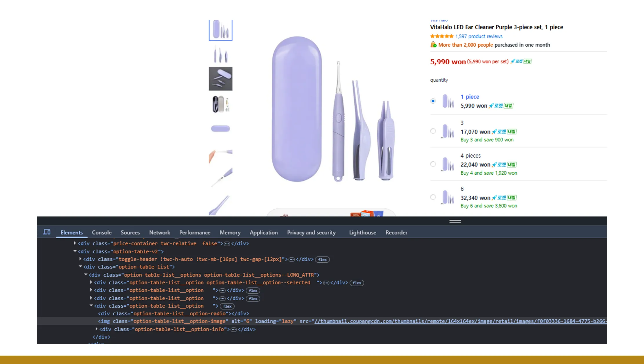Click the 내일 delivery badge near the price
Screen dimensions: 644x364
pos(527,61)
